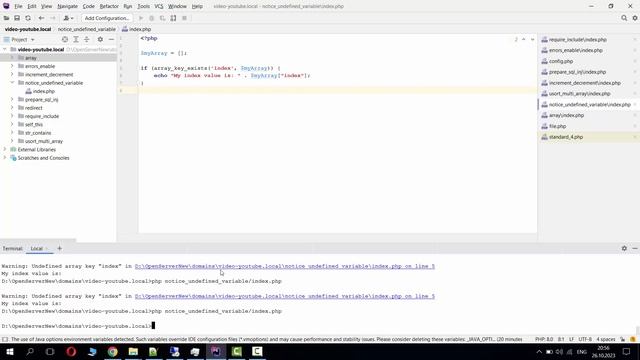The width and height of the screenshot is (640, 360).
Task: Open the VCS menu
Action: [x=158, y=6]
